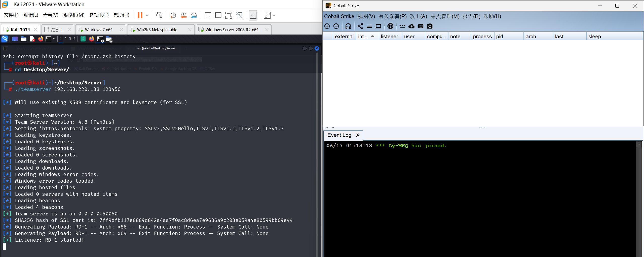Switch to pivot graph view icon
Image resolution: width=644 pixels, height=257 pixels.
(x=360, y=26)
